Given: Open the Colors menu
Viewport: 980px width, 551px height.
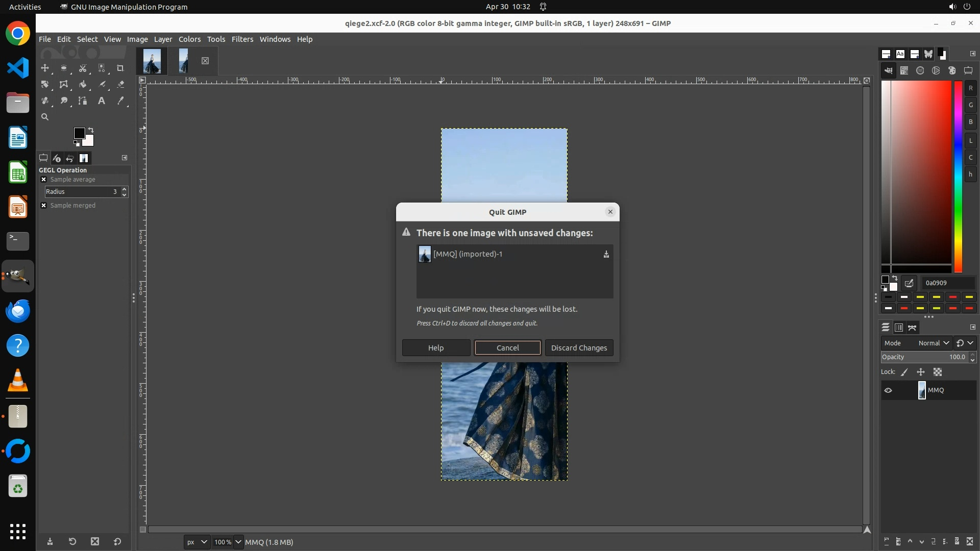Looking at the screenshot, I should tap(189, 39).
